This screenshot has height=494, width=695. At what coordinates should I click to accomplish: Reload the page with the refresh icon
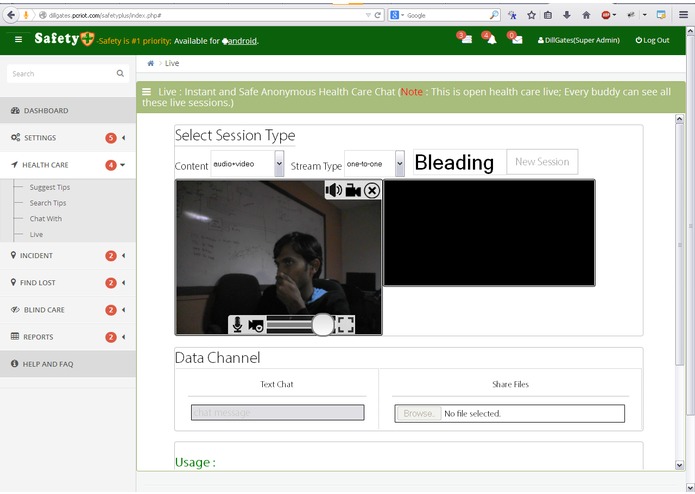click(x=378, y=15)
